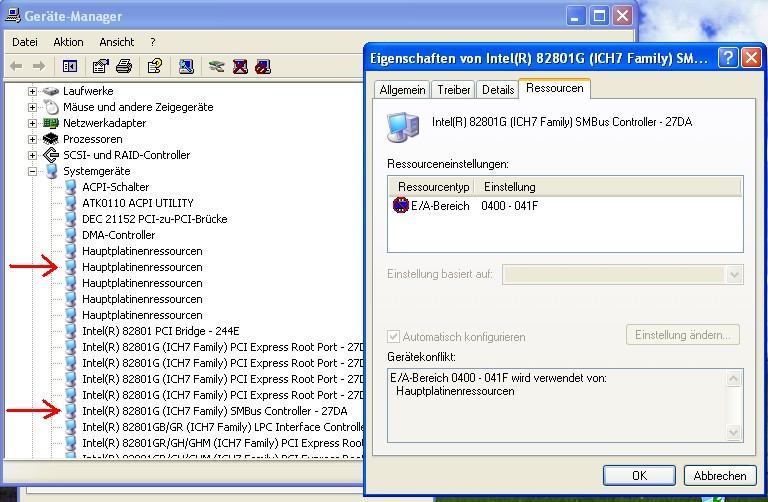
Task: Open the Datei menu
Action: (25, 42)
